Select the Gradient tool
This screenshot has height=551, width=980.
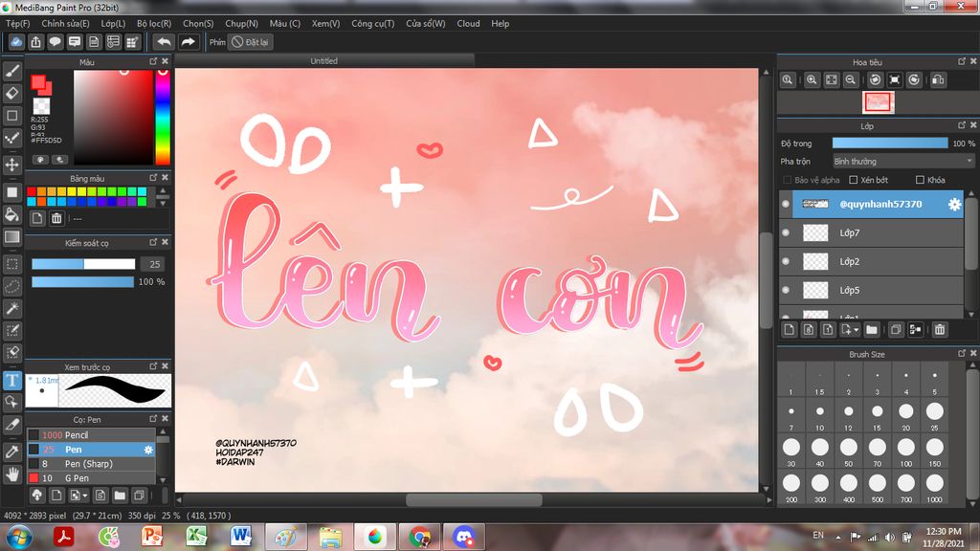pos(11,237)
